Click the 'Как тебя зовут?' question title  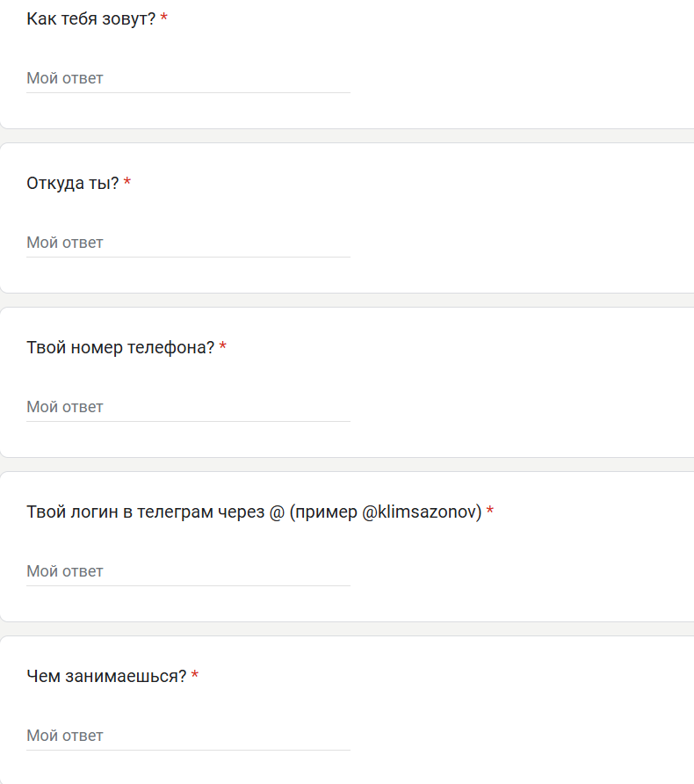click(91, 19)
